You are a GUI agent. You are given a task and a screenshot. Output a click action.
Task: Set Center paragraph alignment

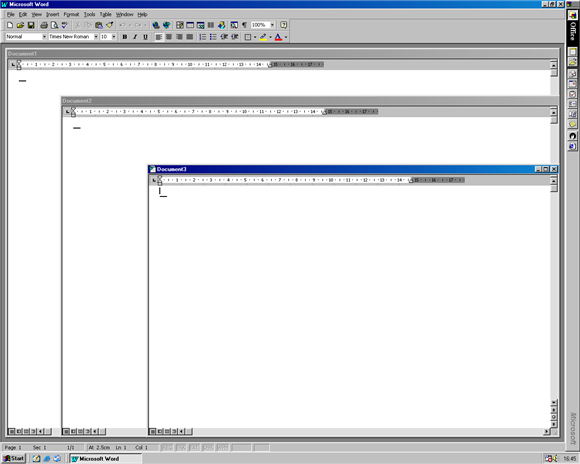(169, 37)
